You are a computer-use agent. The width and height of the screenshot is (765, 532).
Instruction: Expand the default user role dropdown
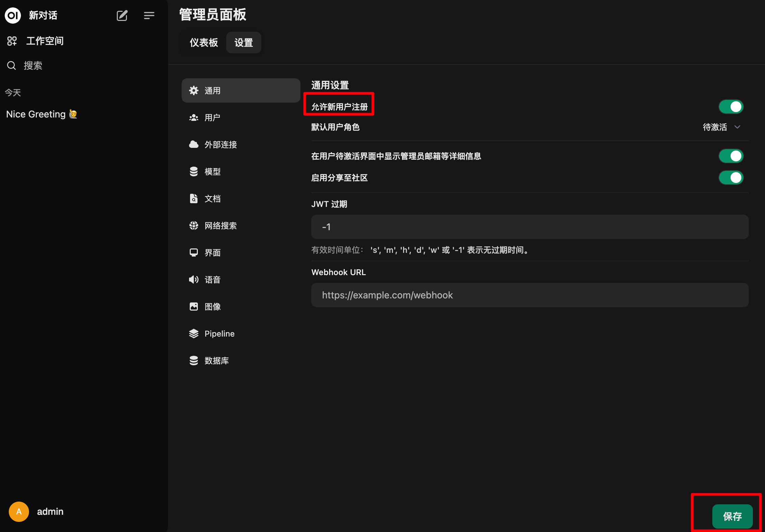(721, 127)
